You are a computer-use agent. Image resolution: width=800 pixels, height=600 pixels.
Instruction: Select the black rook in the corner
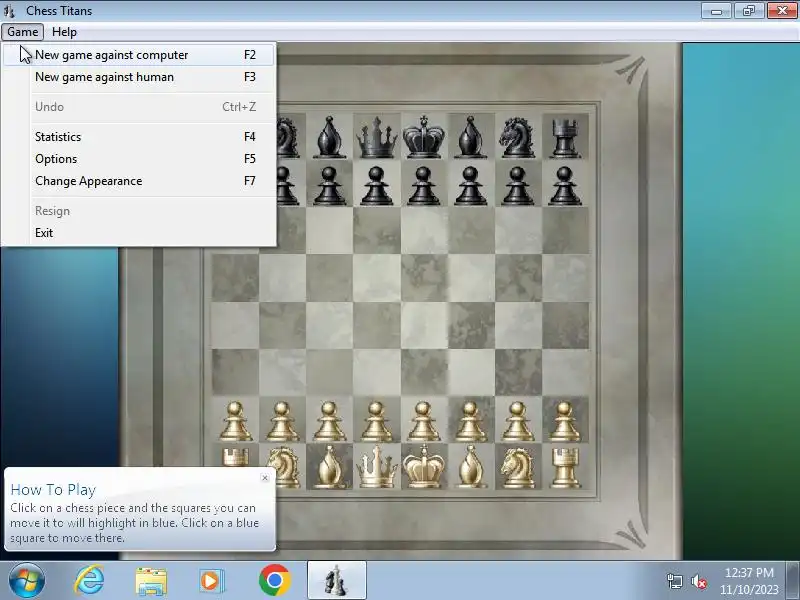(x=565, y=138)
